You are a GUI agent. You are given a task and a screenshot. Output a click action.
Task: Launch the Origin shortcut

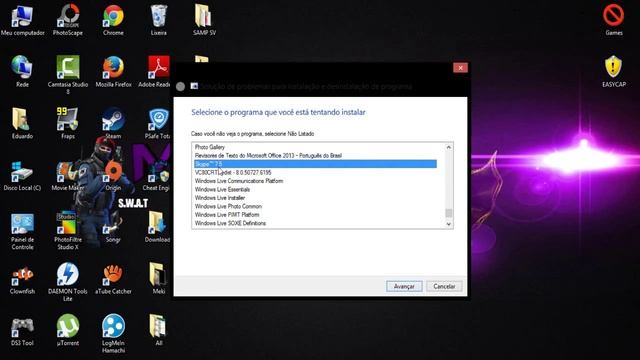point(113,176)
